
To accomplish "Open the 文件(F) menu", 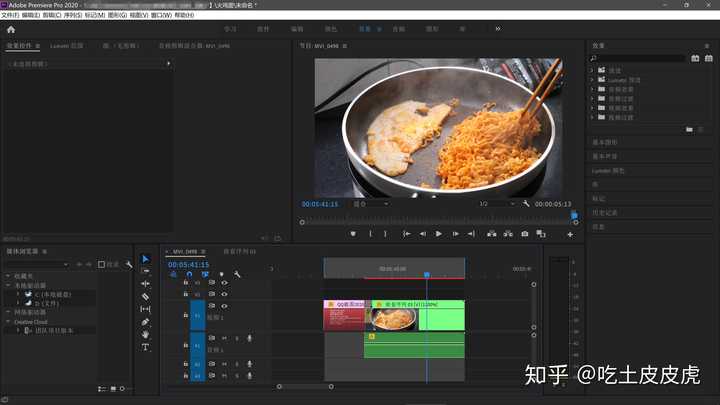I will coord(10,15).
